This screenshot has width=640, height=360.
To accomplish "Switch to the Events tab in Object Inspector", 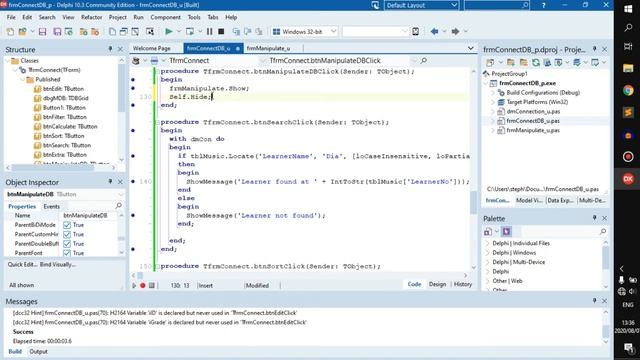I will [51, 207].
